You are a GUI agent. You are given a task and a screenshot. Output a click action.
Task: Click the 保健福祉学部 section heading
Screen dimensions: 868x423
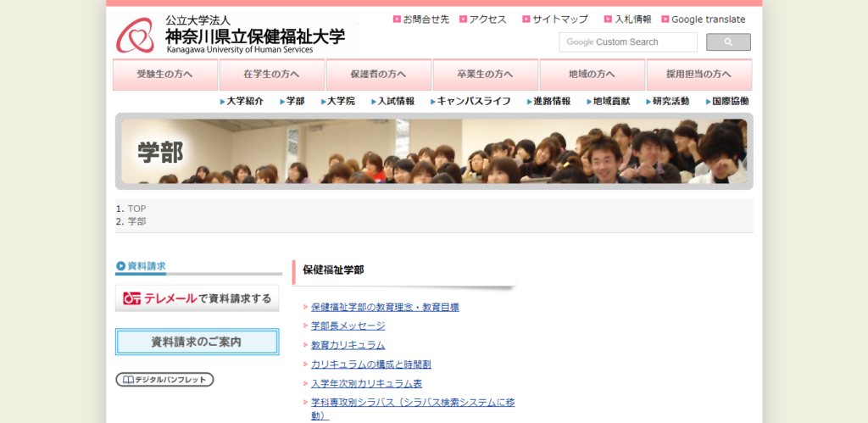[x=333, y=270]
